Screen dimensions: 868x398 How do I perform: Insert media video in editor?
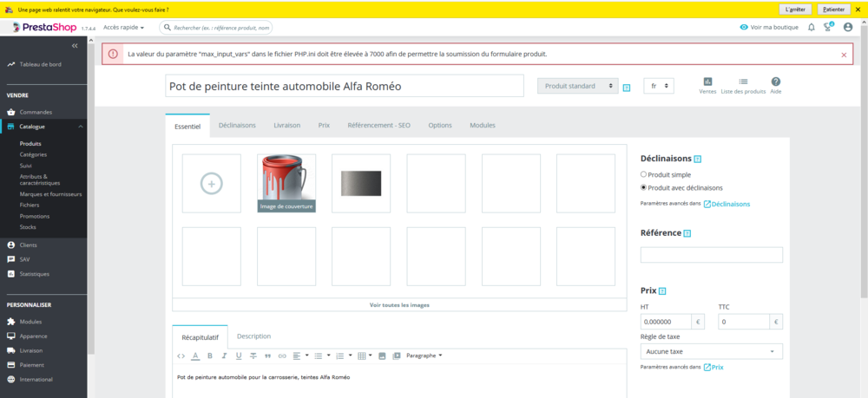click(x=397, y=356)
